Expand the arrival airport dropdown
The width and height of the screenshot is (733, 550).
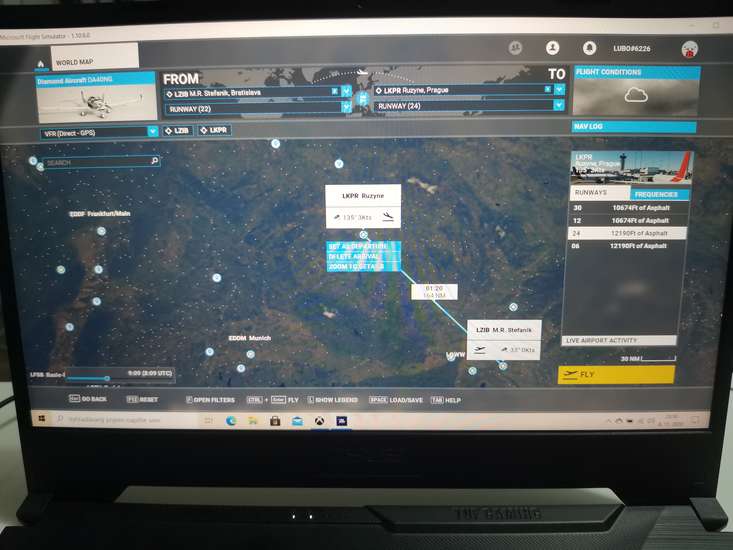[559, 89]
